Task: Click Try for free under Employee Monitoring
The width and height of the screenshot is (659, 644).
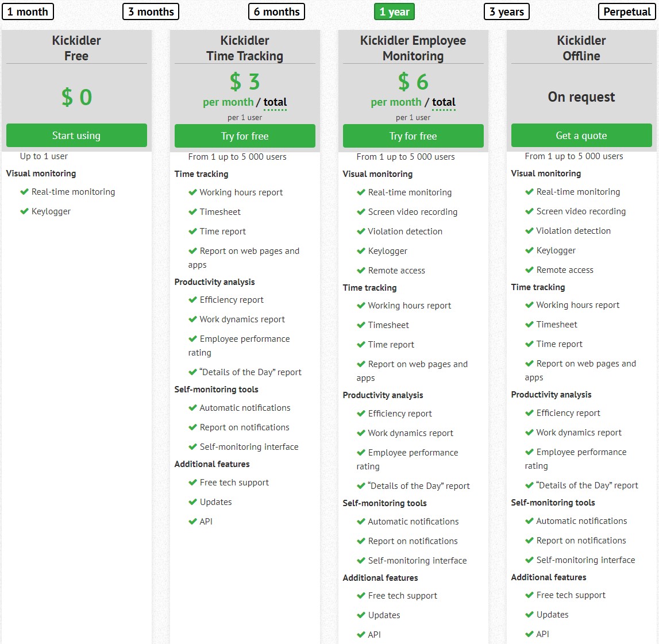Action: coord(413,136)
